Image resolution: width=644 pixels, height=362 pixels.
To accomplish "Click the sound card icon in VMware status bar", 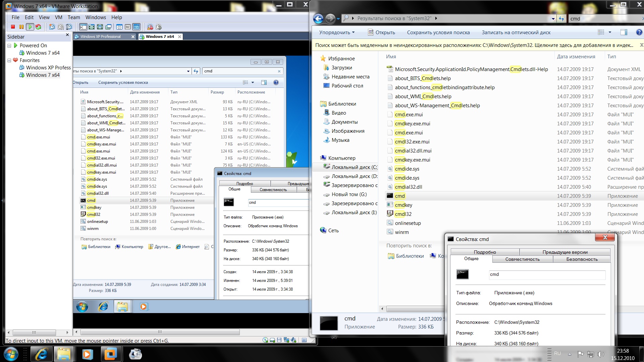I will (293, 340).
